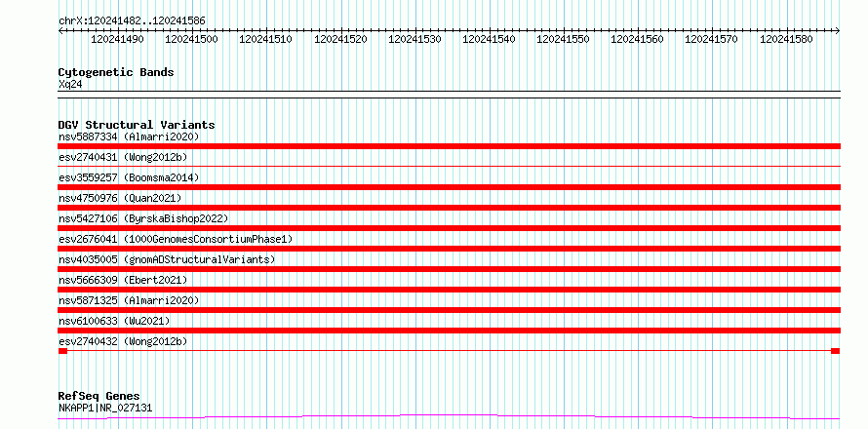This screenshot has width=868, height=429.
Task: Click the red bar for nsv5666309
Action: coord(449,290)
